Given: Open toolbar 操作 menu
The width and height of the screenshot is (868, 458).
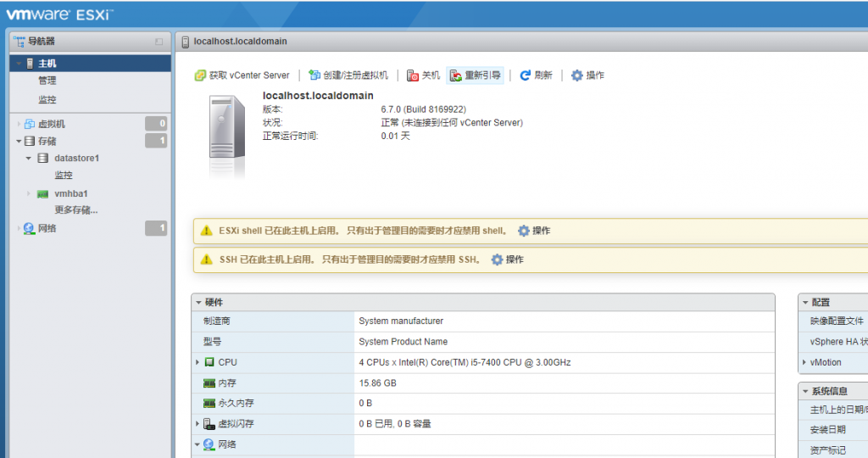Looking at the screenshot, I should pos(588,75).
